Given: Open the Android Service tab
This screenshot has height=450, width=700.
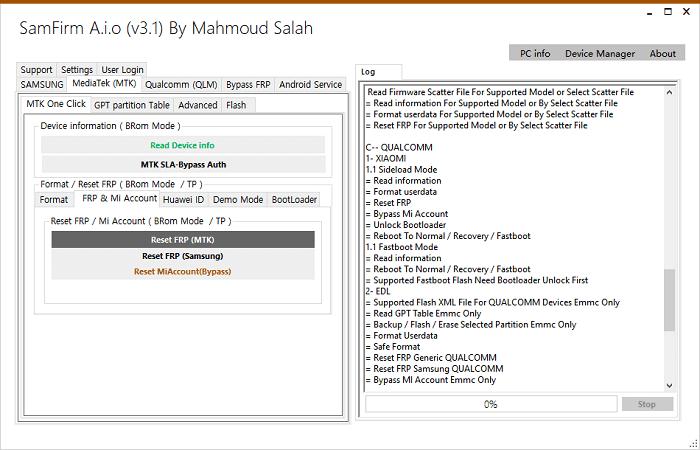Looking at the screenshot, I should (310, 84).
